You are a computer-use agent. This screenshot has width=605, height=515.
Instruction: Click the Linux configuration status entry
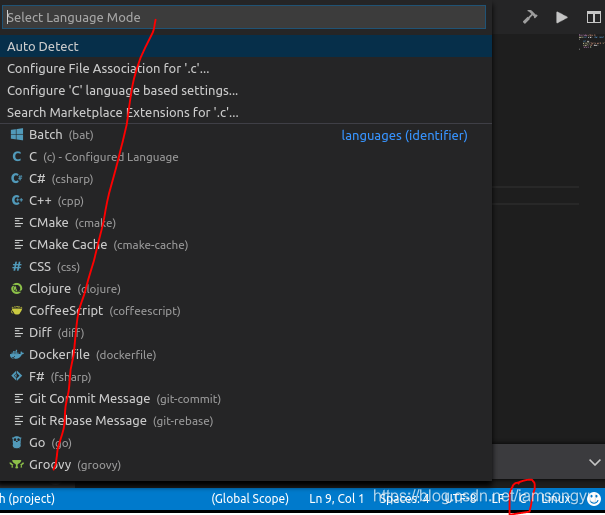556,499
